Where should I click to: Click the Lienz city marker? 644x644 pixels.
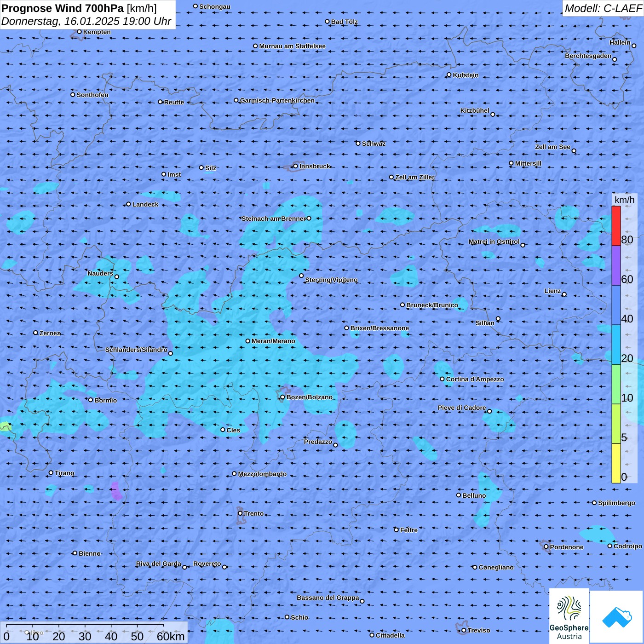[564, 294]
